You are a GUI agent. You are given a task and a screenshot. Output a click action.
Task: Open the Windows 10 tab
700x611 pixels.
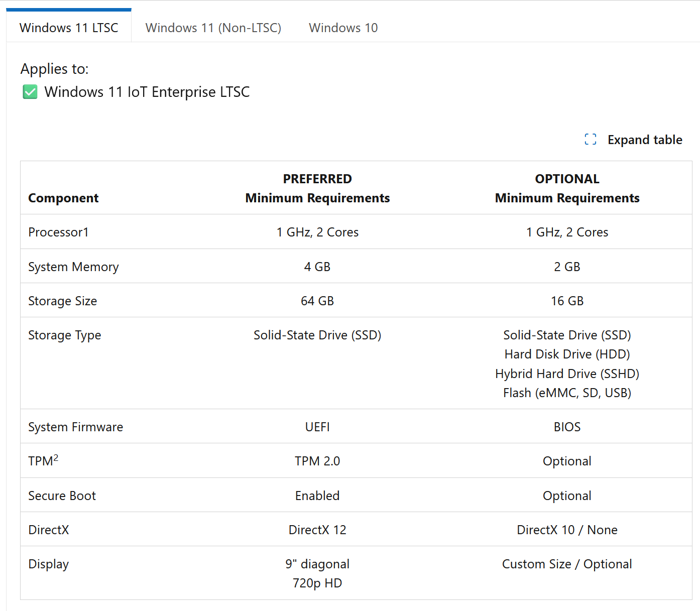coord(343,28)
